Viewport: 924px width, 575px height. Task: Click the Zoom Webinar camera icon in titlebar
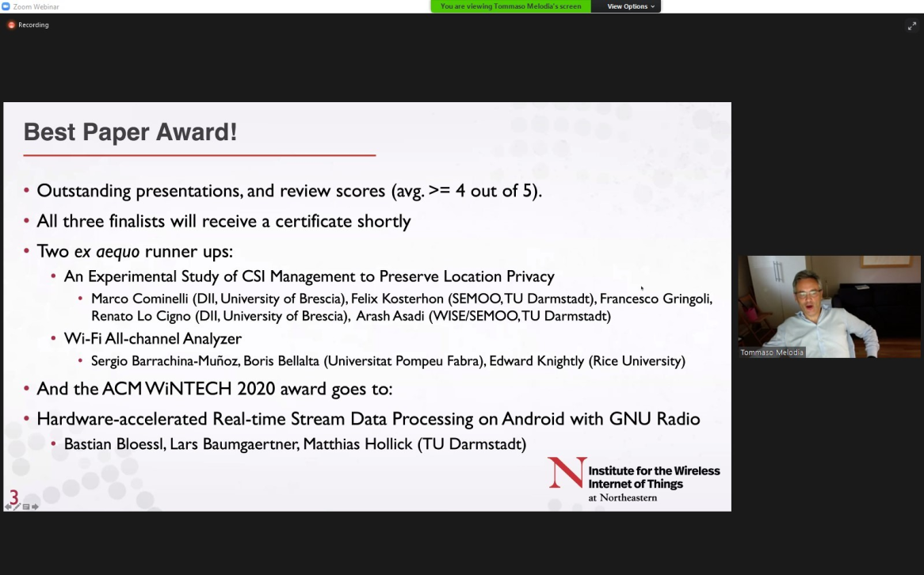7,6
